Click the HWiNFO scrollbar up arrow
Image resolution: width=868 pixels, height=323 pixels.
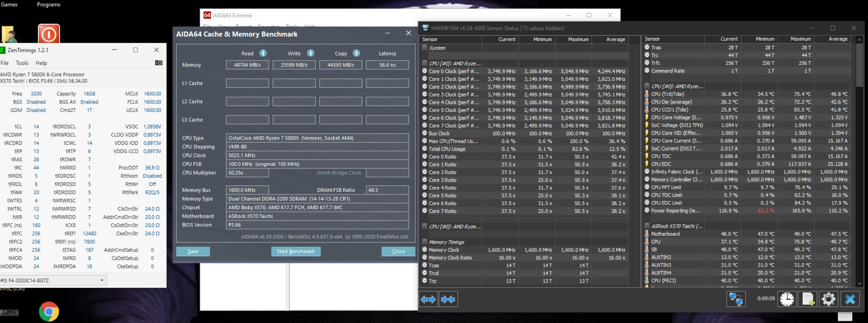tap(859, 40)
